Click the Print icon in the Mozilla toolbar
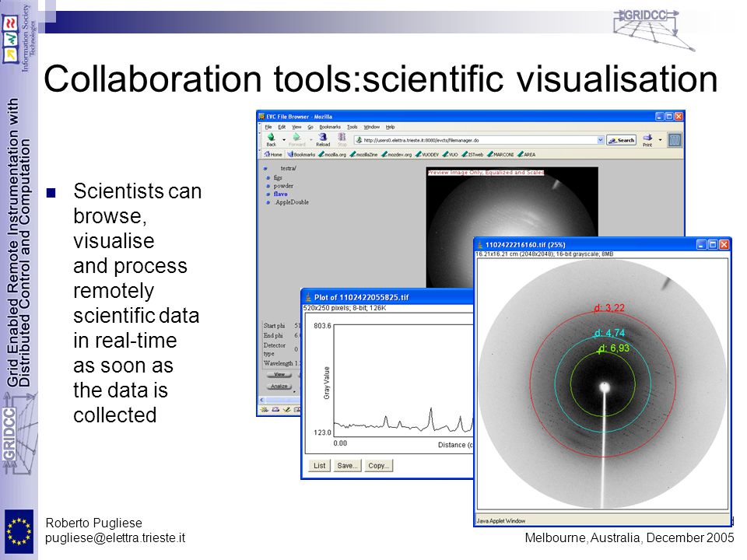The height and width of the screenshot is (560, 747). pos(647,138)
